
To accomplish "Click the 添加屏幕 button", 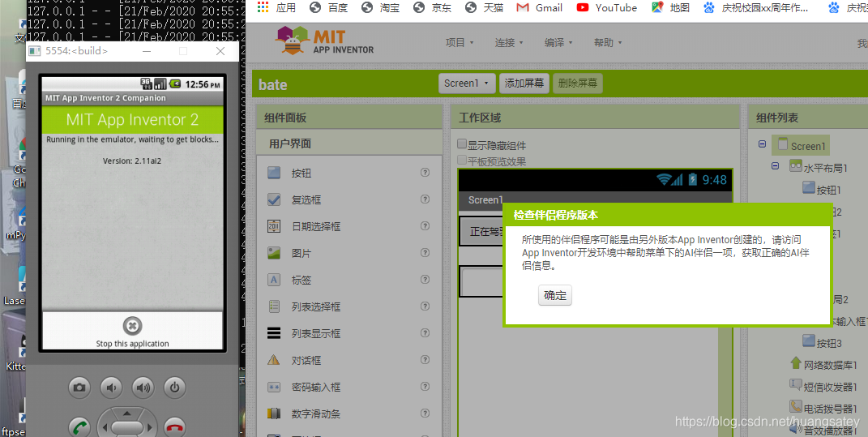I will pyautogui.click(x=524, y=83).
